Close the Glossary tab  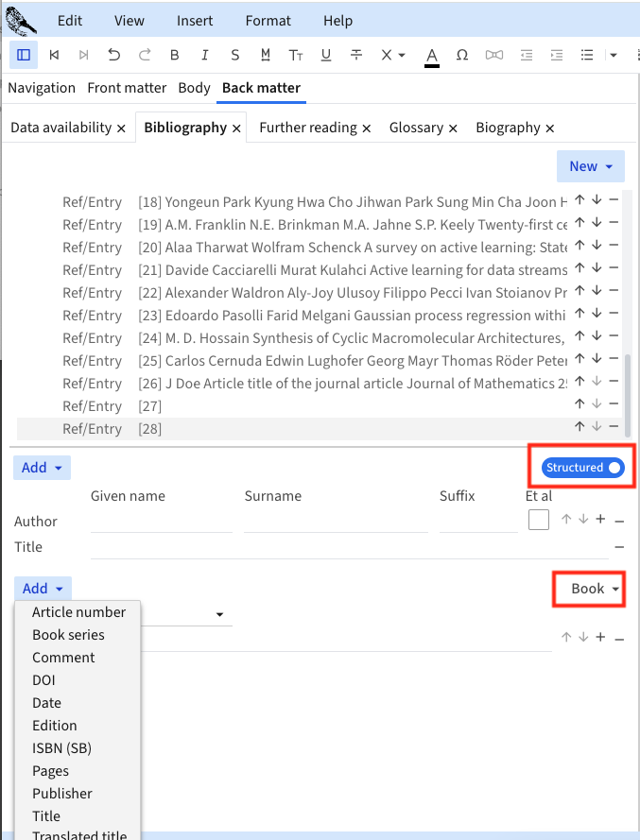(454, 129)
